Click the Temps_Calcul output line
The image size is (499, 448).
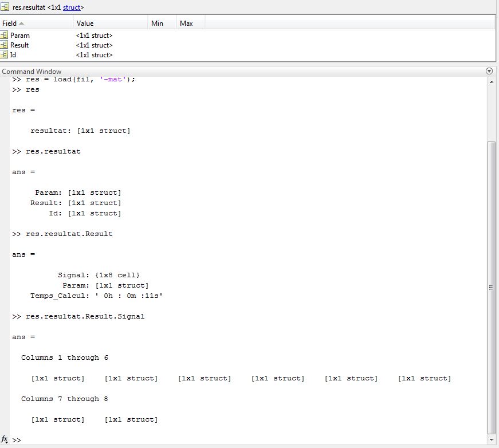point(96,296)
